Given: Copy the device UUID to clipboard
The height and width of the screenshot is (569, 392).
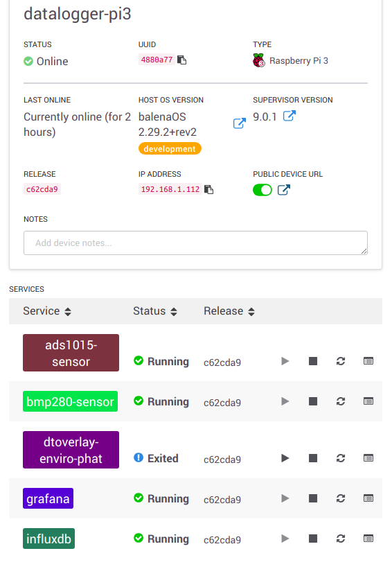Looking at the screenshot, I should [x=181, y=60].
